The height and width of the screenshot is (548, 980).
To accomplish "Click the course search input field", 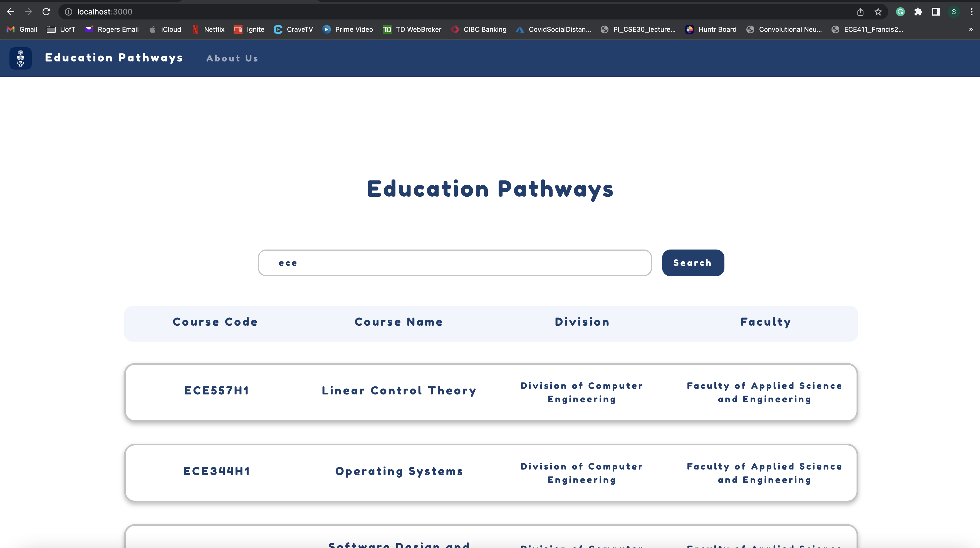I will 455,263.
